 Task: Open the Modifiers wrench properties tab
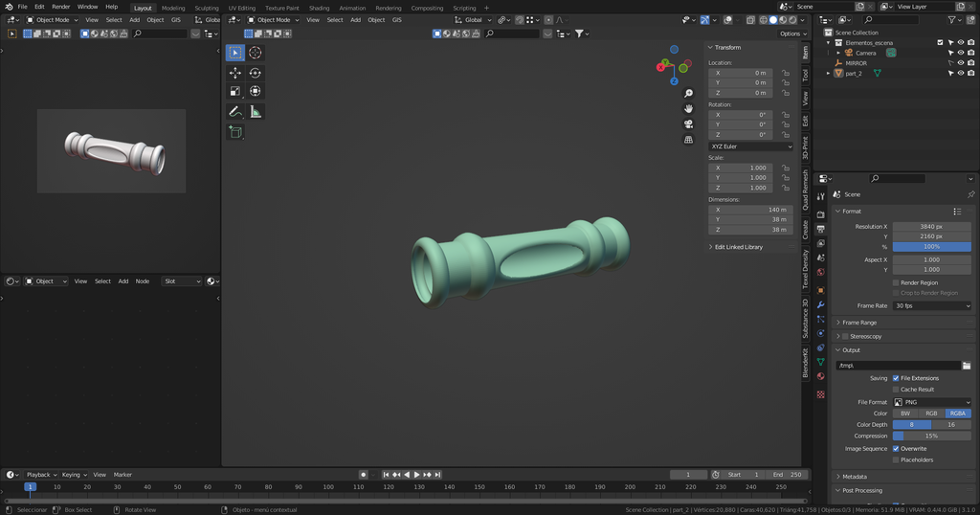[x=820, y=304]
